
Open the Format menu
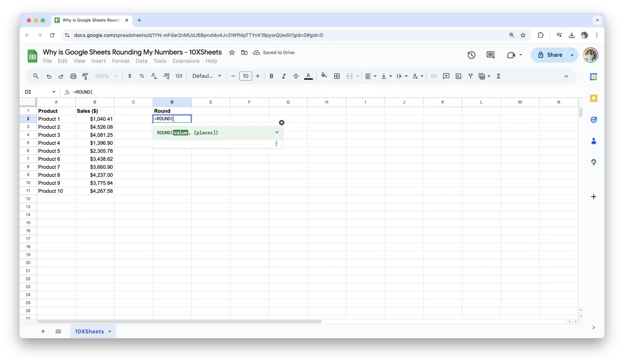coord(120,61)
